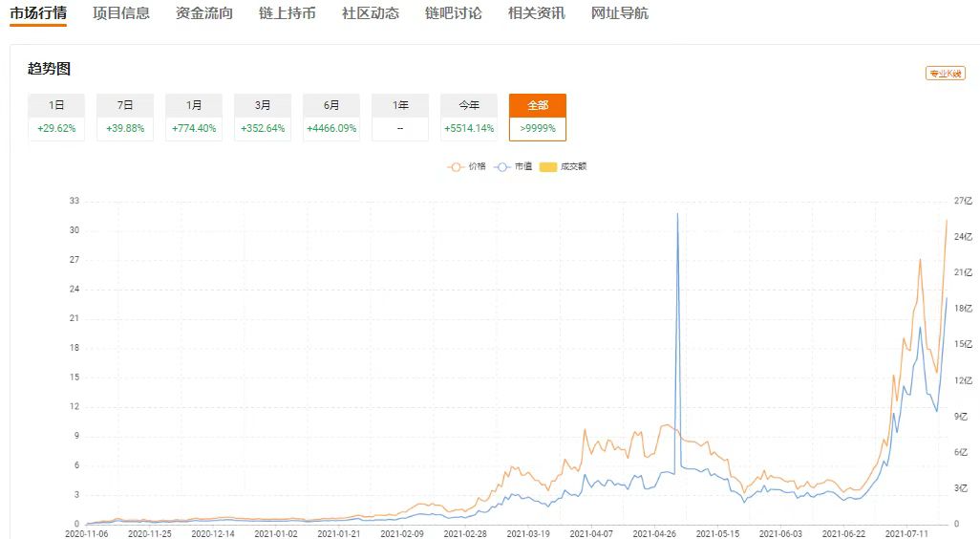Click the 2021-07-11 axis date label
Viewport: 980px width, 539px height.
[906, 534]
